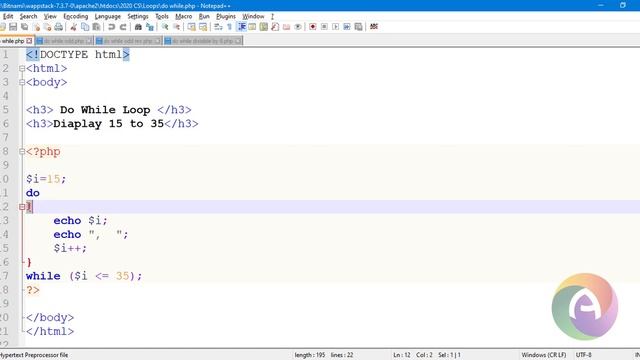The image size is (640, 360).
Task: Click the Zoom In magnifier icon
Action: point(165,27)
